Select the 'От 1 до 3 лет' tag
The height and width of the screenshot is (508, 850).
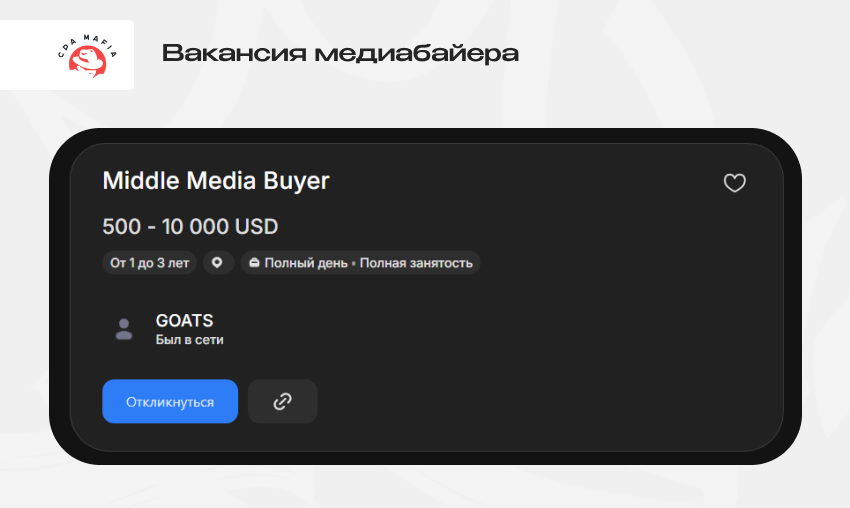point(149,262)
